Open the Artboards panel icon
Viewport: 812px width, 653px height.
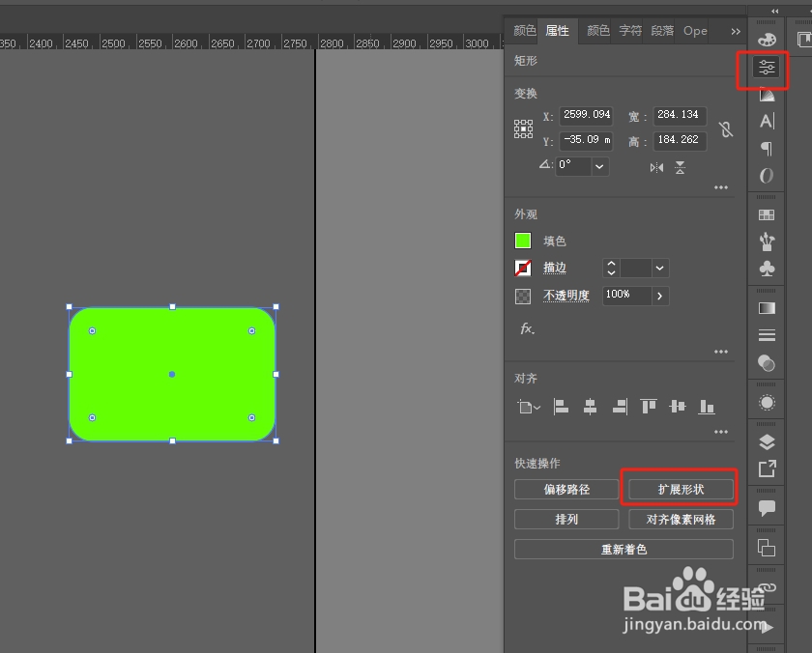click(x=767, y=548)
